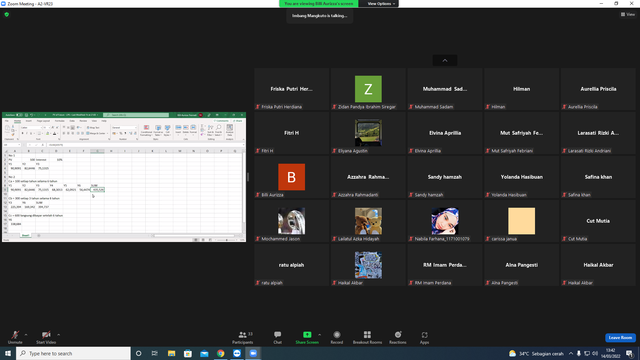Viewport: 640px width, 360px height.
Task: Click the green encryption shield icon
Action: (7, 14)
